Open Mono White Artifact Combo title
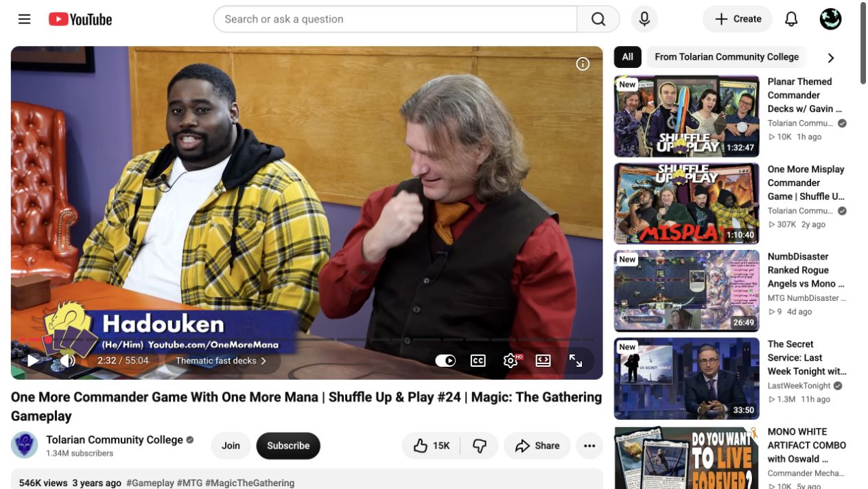 pos(807,445)
